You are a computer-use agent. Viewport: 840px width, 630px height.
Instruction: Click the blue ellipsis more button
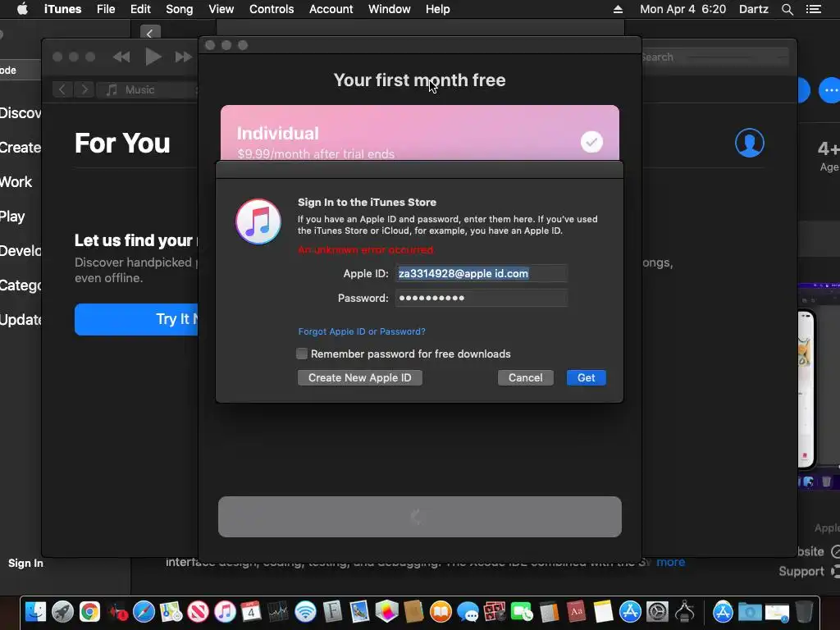tap(830, 90)
